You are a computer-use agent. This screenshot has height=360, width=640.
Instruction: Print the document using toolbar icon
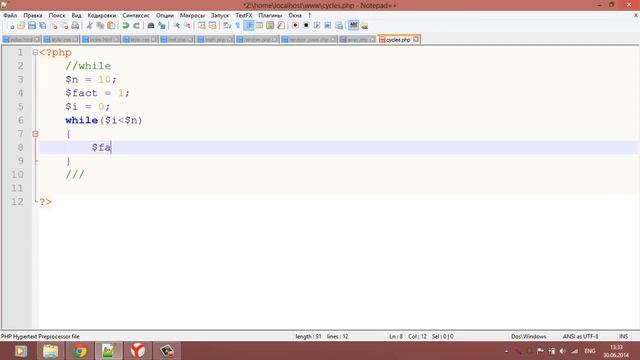coord(75,26)
